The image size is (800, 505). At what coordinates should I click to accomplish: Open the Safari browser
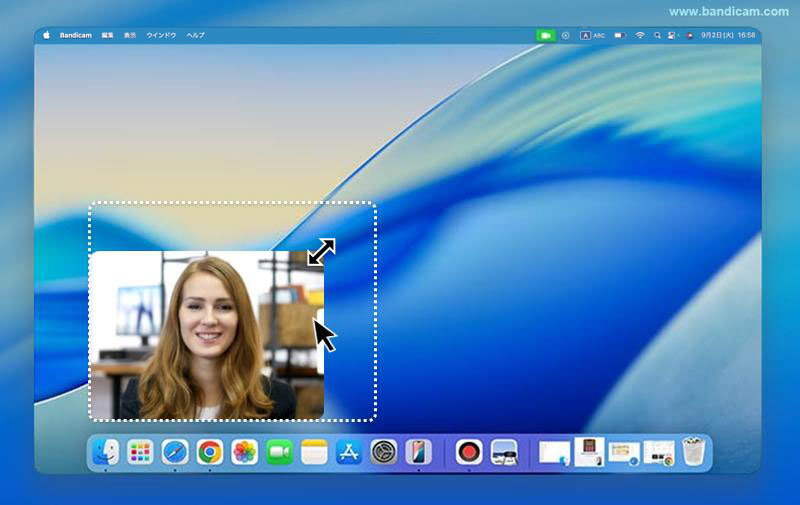[175, 452]
